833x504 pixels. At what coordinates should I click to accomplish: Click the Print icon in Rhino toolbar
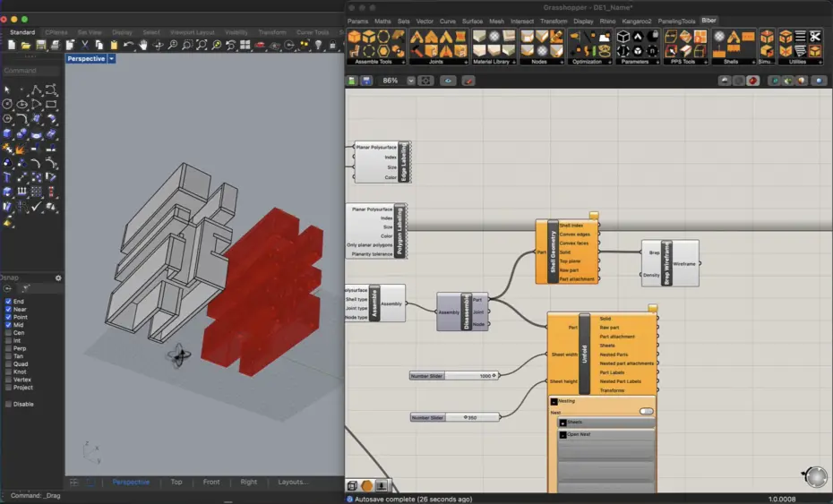click(55, 46)
